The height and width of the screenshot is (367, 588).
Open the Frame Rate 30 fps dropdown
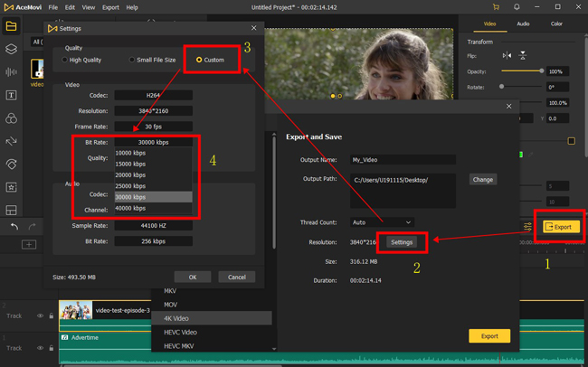154,127
